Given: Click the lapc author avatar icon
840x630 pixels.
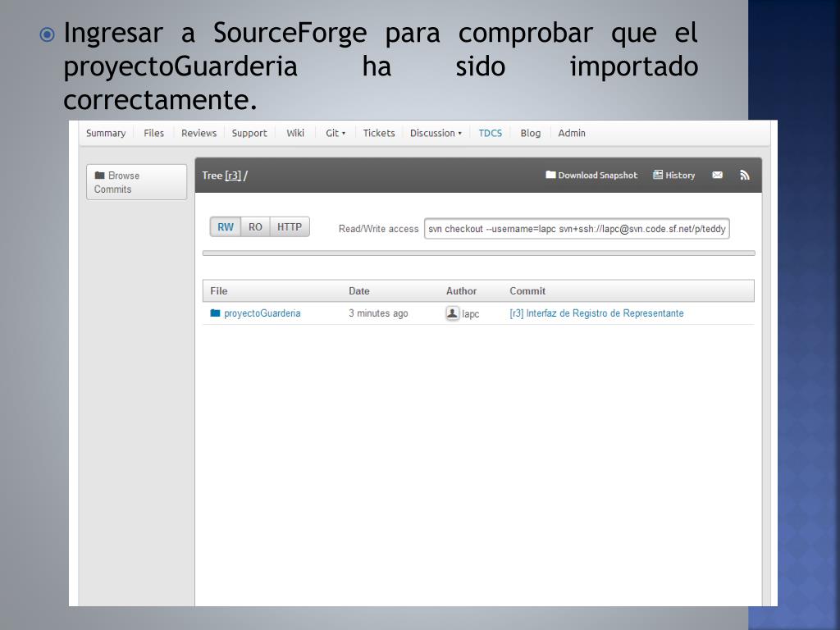Looking at the screenshot, I should (x=452, y=313).
